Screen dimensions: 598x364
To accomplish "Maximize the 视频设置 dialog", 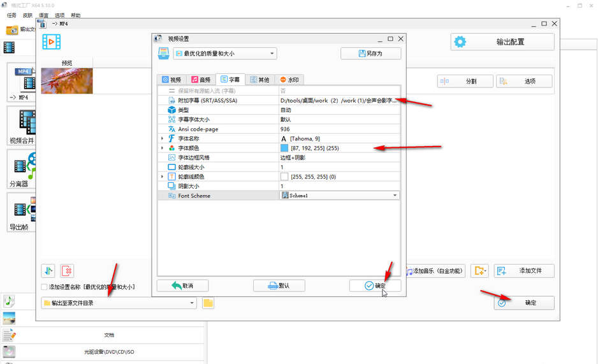I will tap(390, 38).
